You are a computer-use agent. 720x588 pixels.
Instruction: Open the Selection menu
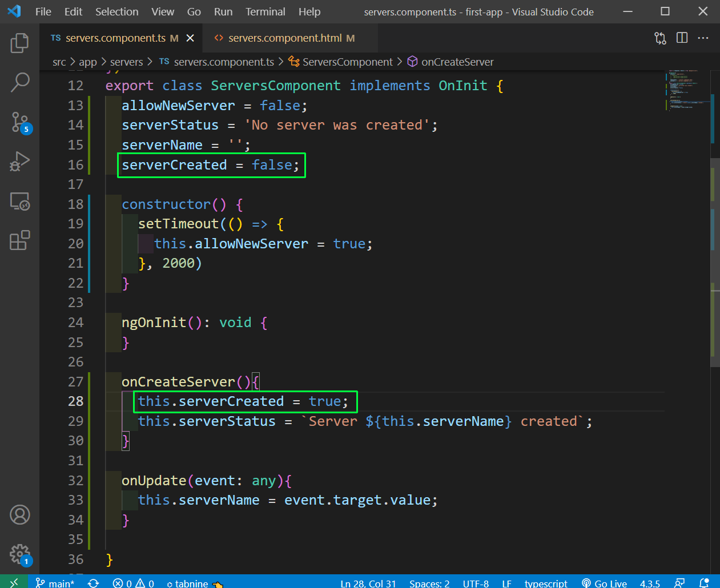pos(116,11)
